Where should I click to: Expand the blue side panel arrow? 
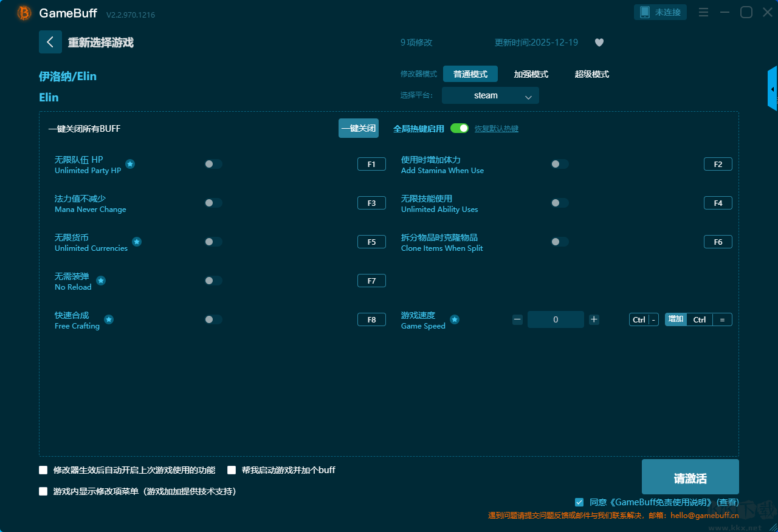[x=773, y=89]
